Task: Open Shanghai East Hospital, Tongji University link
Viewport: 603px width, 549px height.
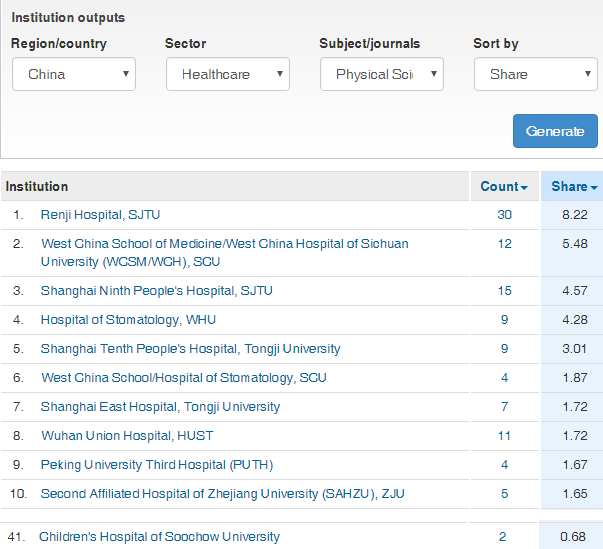Action: tap(160, 407)
